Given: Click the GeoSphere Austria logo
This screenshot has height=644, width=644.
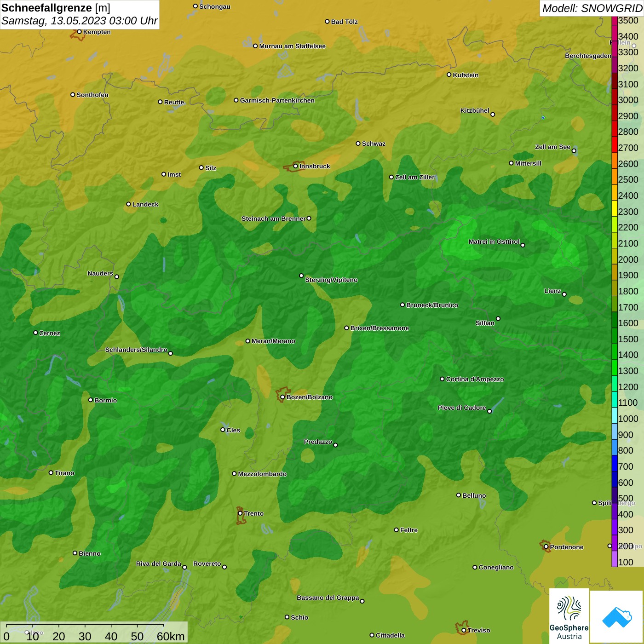Looking at the screenshot, I should pos(569,616).
